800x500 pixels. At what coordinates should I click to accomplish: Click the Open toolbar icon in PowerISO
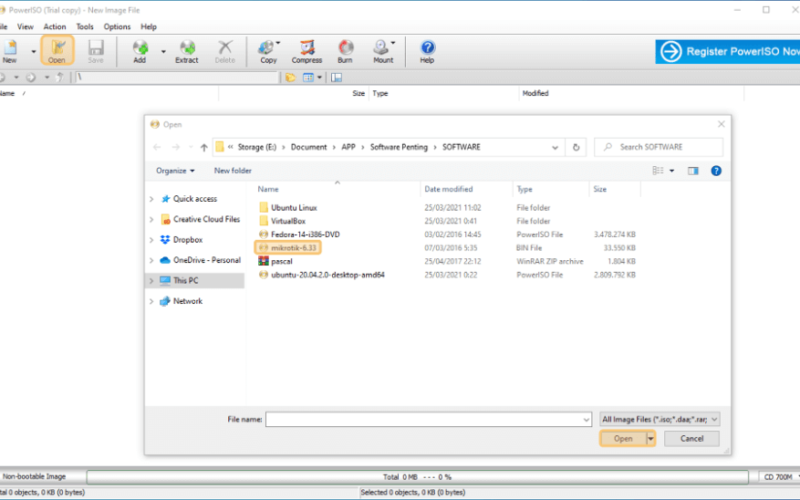pos(57,51)
